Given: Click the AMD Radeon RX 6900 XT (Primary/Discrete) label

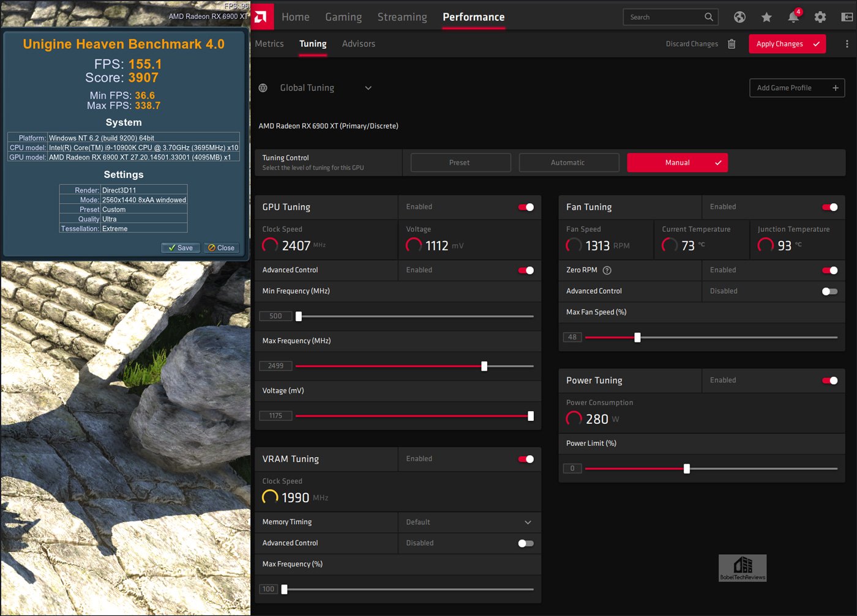Looking at the screenshot, I should click(328, 126).
